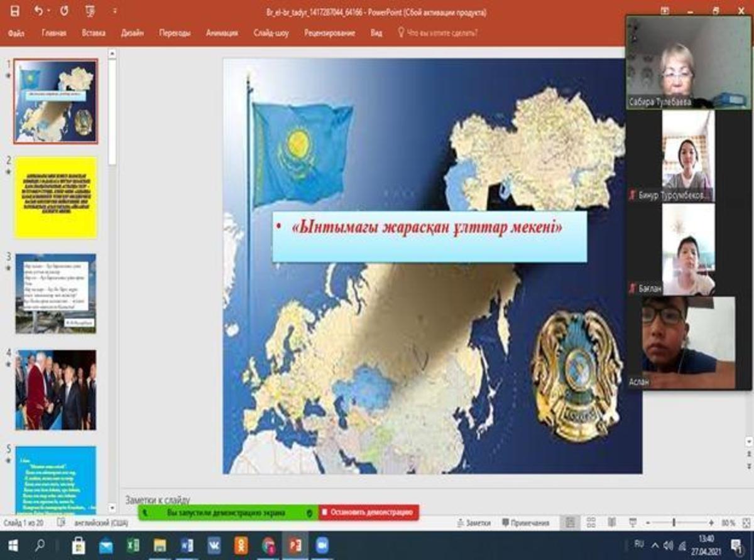Click Остановить демонстрацию button
754x560 pixels.
pyautogui.click(x=368, y=513)
